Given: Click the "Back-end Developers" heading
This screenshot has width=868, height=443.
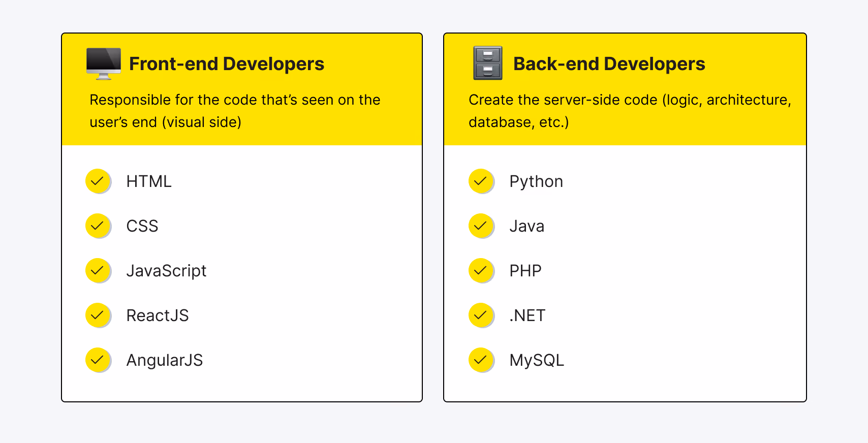Looking at the screenshot, I should [x=609, y=64].
